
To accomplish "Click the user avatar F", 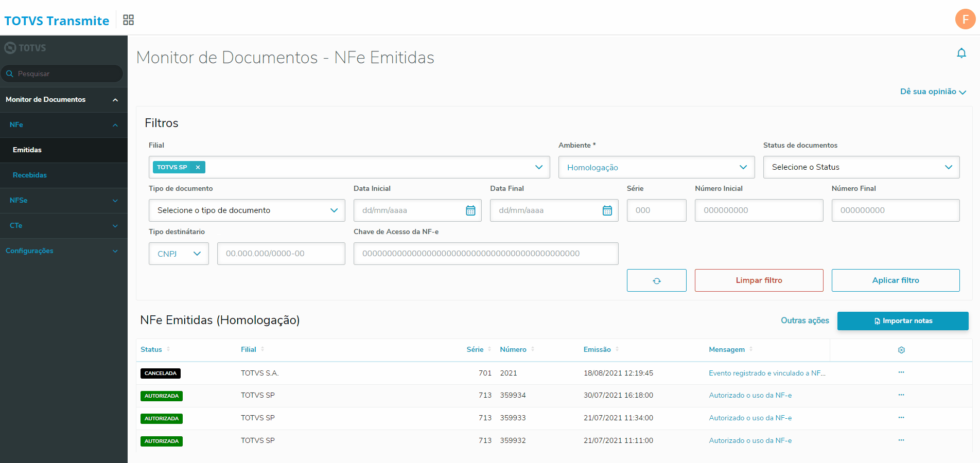I will [965, 20].
